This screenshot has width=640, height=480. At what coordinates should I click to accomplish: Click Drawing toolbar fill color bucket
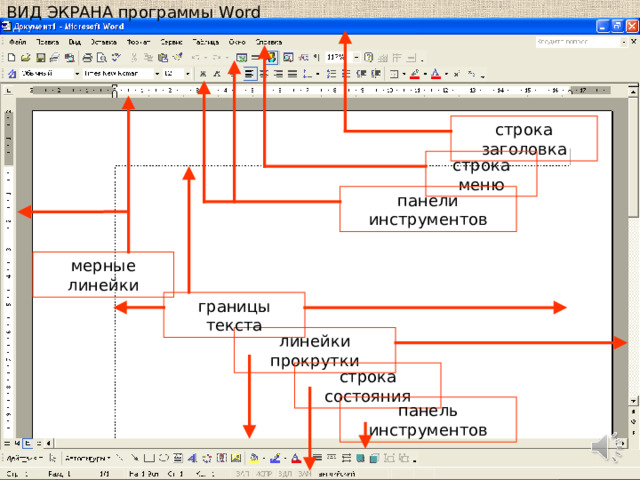[x=254, y=458]
